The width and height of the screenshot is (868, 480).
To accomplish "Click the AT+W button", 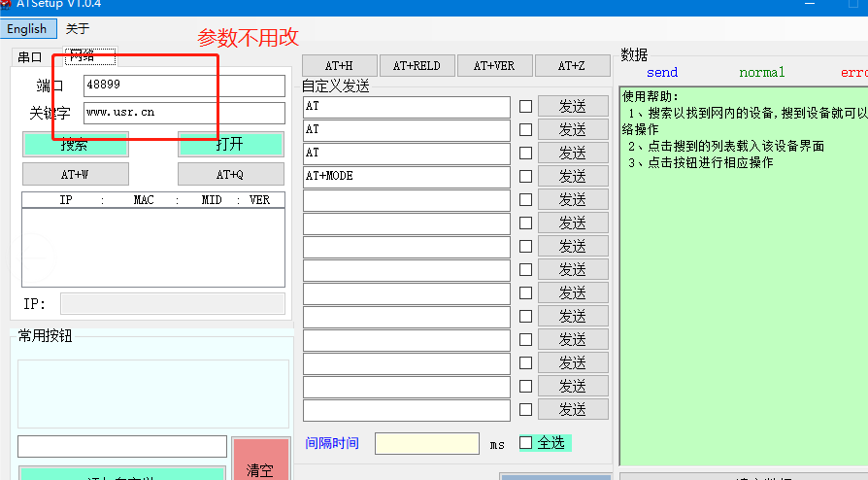I will 75,174.
